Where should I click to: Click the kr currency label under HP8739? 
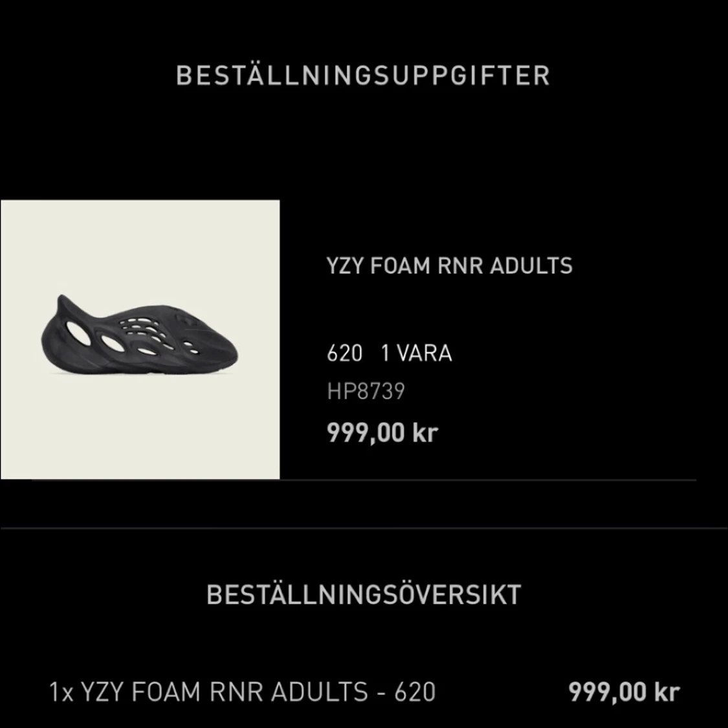click(425, 432)
